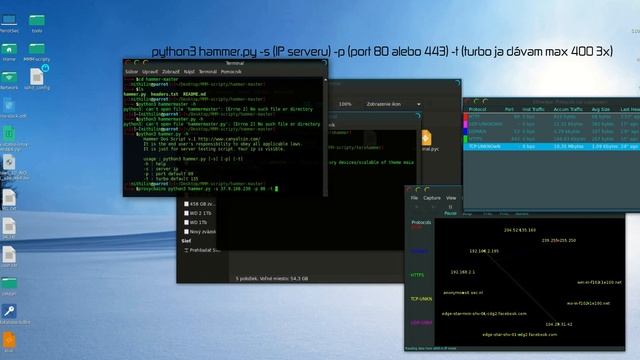Sort by the Protocol column header
Image resolution: width=640 pixels, height=360 pixels.
[477, 109]
